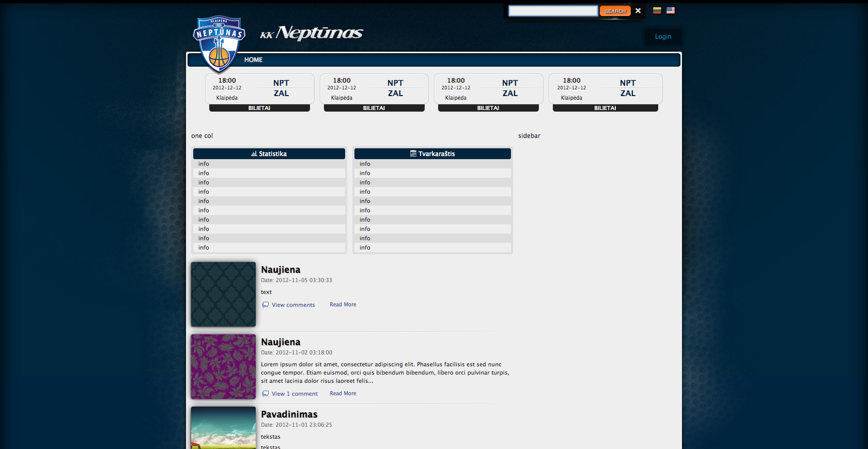The height and width of the screenshot is (449, 868).
Task: Switch language with the Lithuanian flag
Action: (657, 10)
